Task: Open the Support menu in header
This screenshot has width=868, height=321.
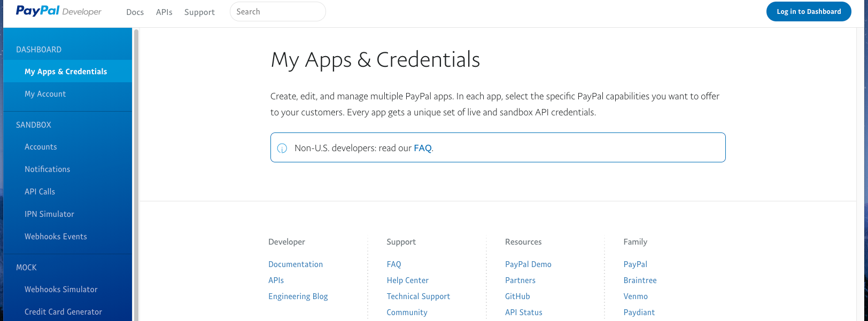Action: tap(199, 12)
